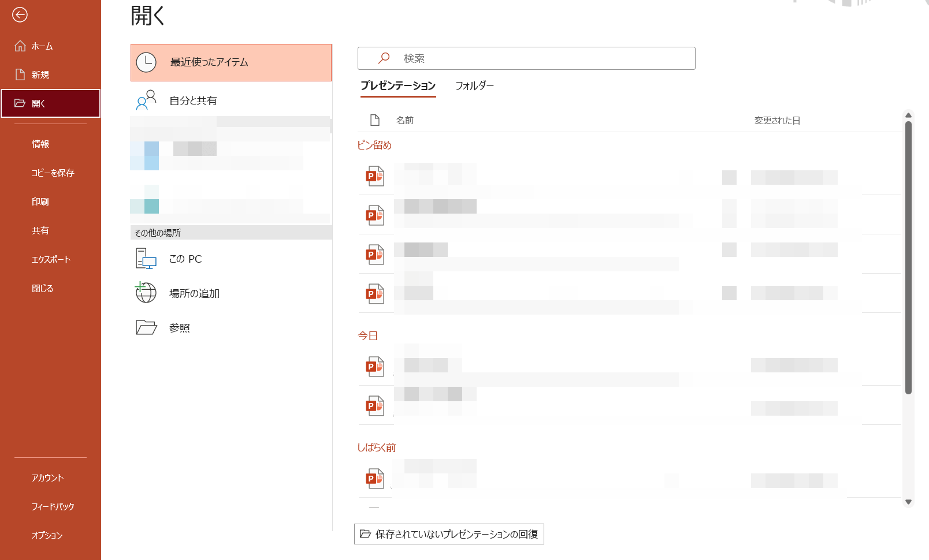This screenshot has height=560, width=929.
Task: Open the first presentation under 今日
Action: pyautogui.click(x=375, y=367)
